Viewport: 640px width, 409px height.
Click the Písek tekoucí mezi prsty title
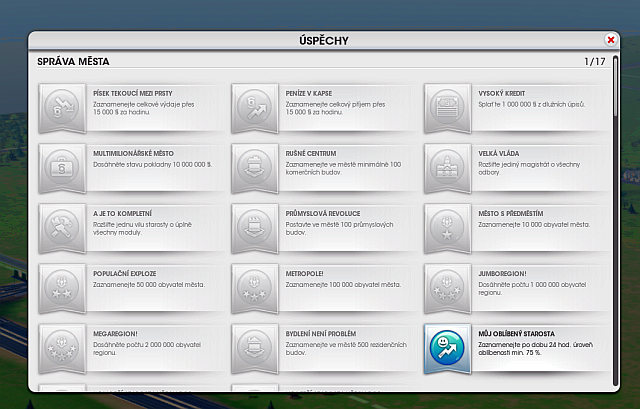click(x=133, y=93)
